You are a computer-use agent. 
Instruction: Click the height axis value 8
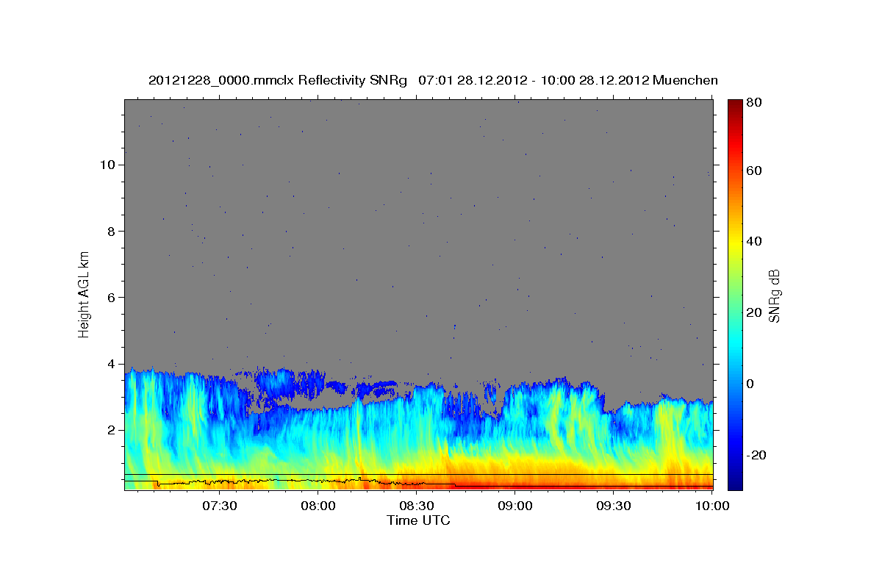(x=110, y=231)
